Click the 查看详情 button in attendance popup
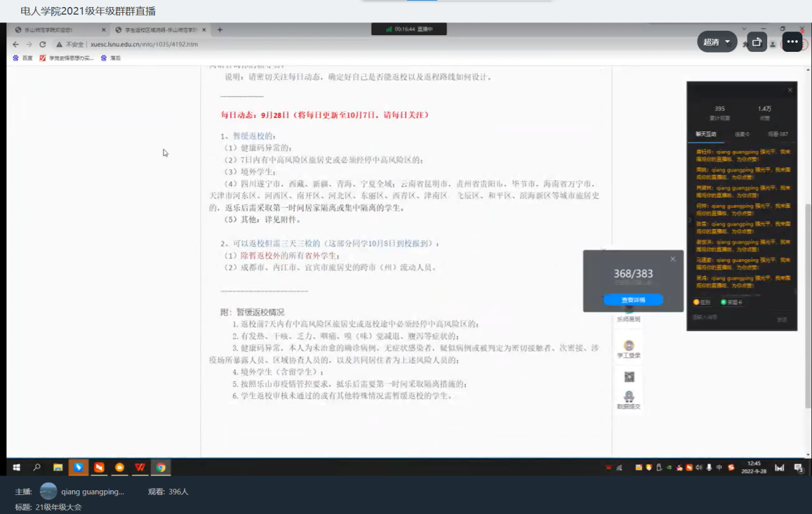This screenshot has width=812, height=514. point(633,300)
